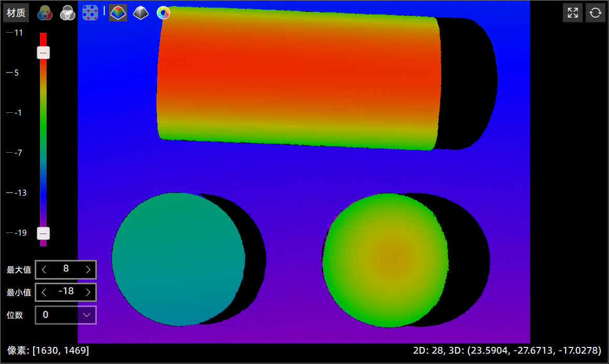Viewport: 609px width, 364px height.
Task: Click the fullscreen expand icon
Action: point(572,13)
